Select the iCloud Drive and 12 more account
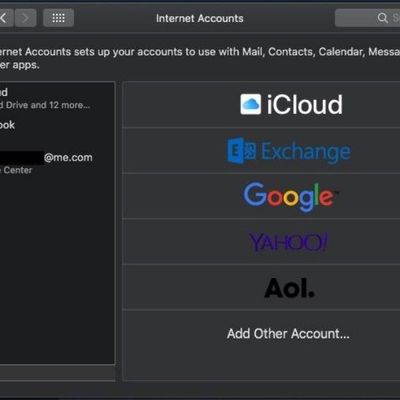 (57, 99)
